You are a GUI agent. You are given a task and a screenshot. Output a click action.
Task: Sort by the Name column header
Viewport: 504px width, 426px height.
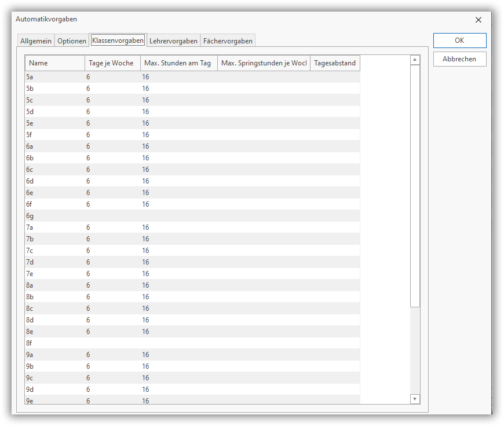(55, 63)
